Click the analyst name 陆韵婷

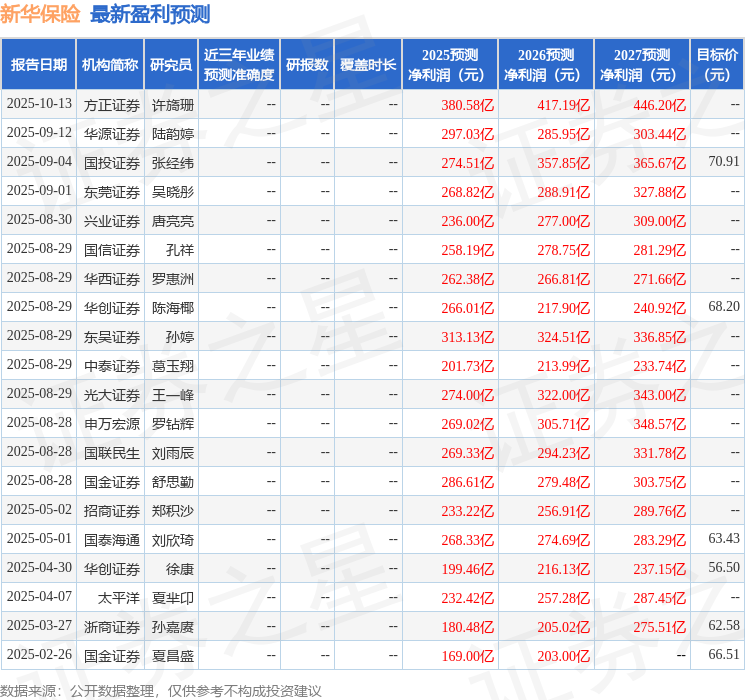click(172, 134)
